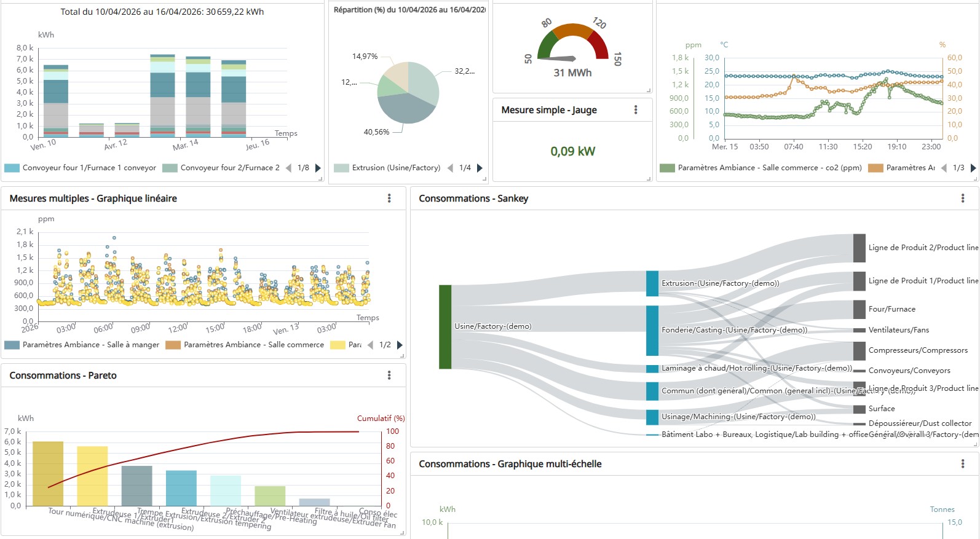
Task: Click the Répartition (%) pie chart title
Action: [x=410, y=10]
